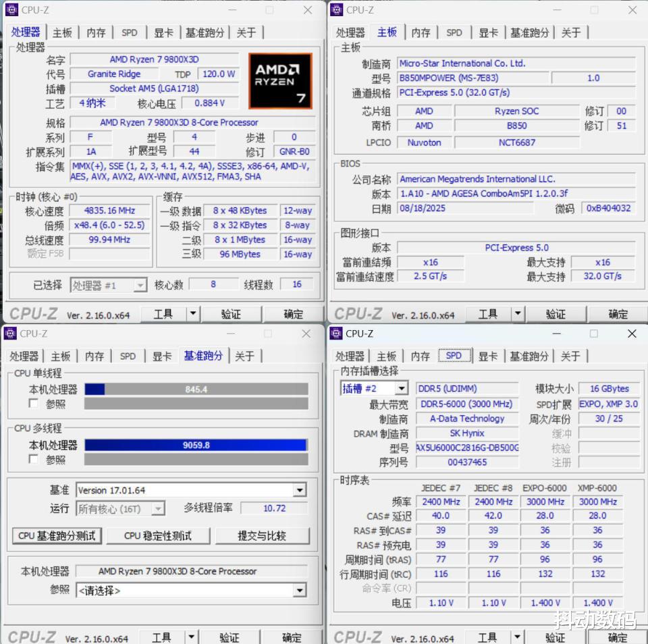This screenshot has width=648, height=644.
Task: Click TDP value 120.0 W
Action: pos(219,74)
